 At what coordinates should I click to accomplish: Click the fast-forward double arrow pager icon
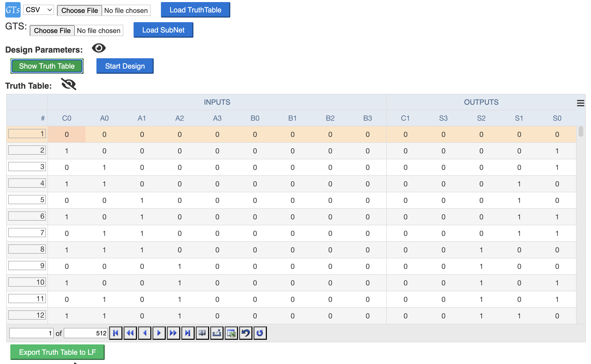point(173,333)
